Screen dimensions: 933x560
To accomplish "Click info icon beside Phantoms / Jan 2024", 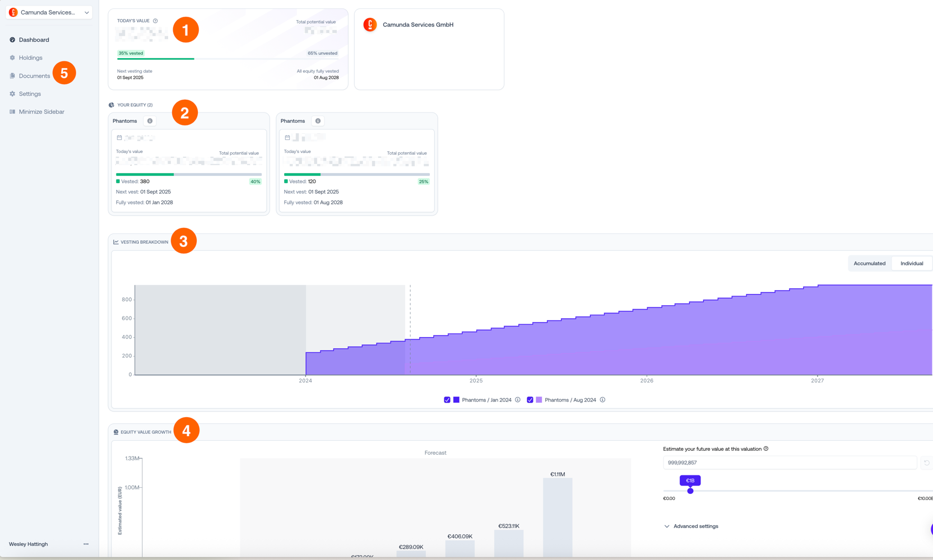I will [518, 400].
